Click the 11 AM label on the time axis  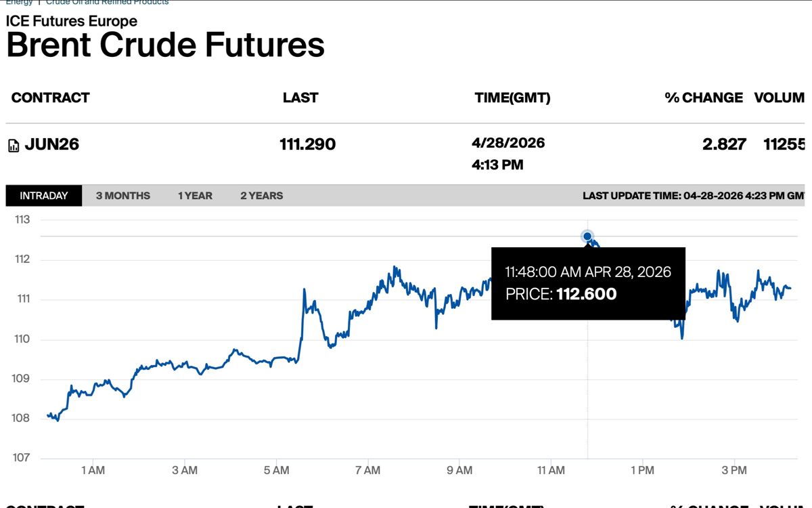click(551, 470)
